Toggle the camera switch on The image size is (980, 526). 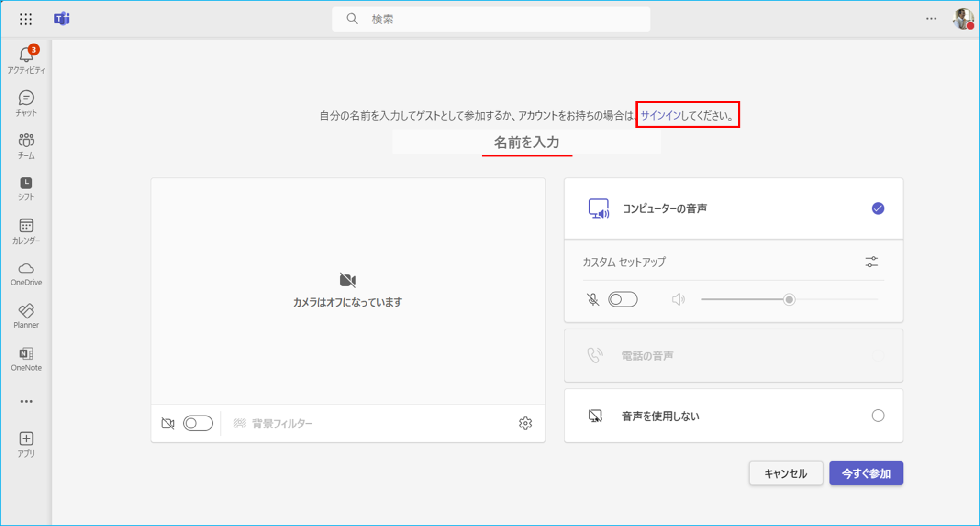coord(198,423)
